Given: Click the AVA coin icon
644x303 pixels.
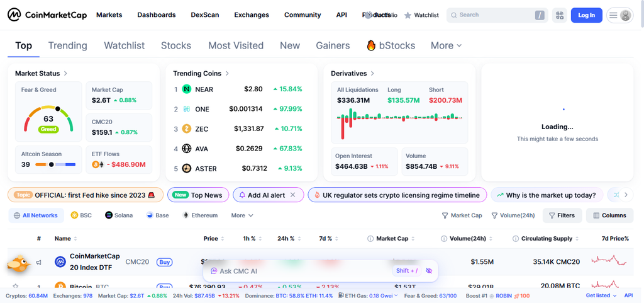Looking at the screenshot, I should pyautogui.click(x=187, y=149).
